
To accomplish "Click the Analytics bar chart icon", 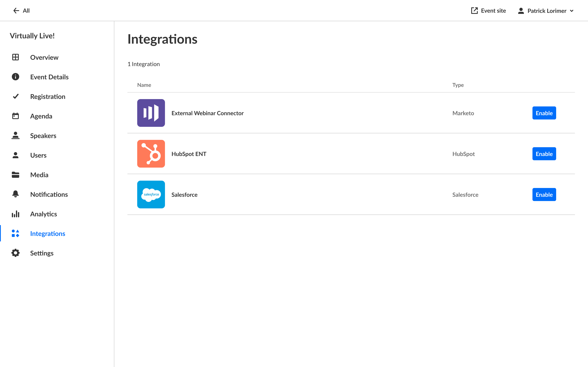I will pos(16,214).
